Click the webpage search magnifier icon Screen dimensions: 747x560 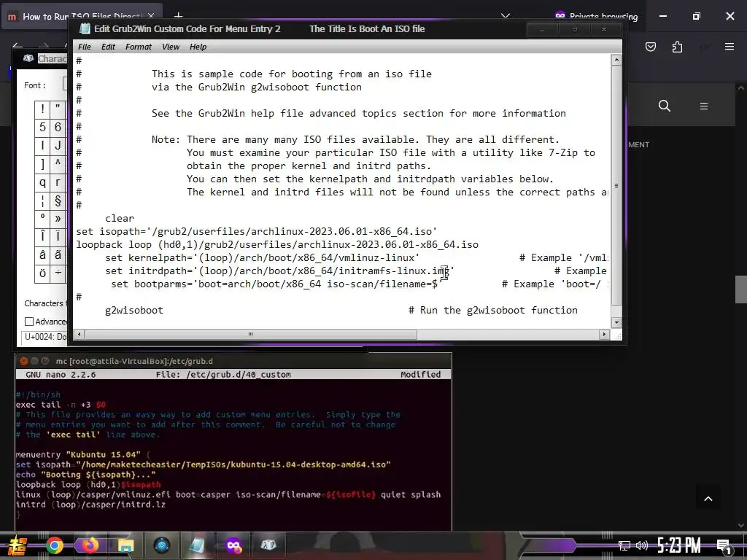664,106
